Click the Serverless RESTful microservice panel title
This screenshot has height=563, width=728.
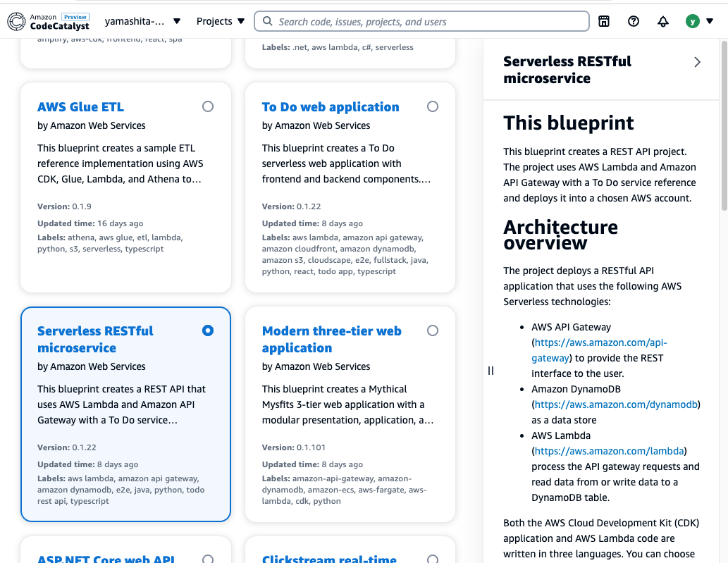pos(567,70)
